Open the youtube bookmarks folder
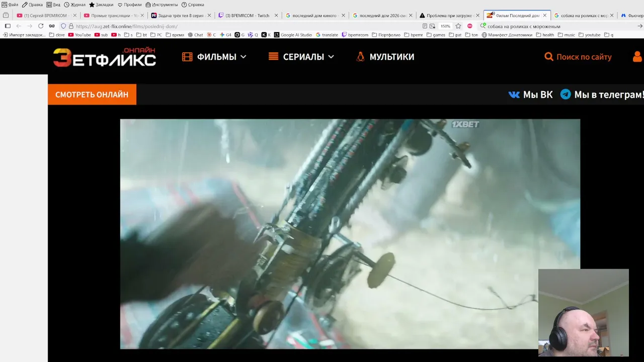 point(590,35)
